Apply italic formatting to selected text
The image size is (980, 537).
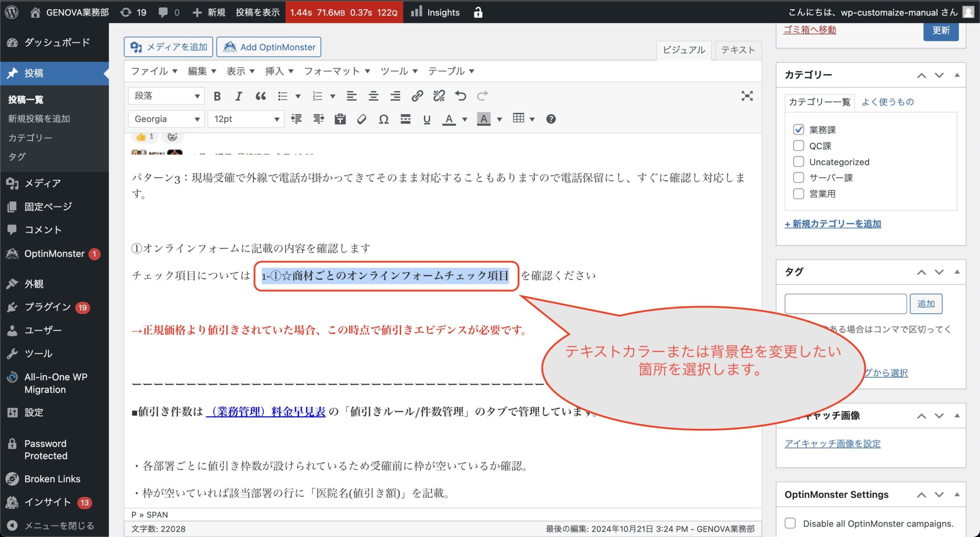pyautogui.click(x=238, y=96)
